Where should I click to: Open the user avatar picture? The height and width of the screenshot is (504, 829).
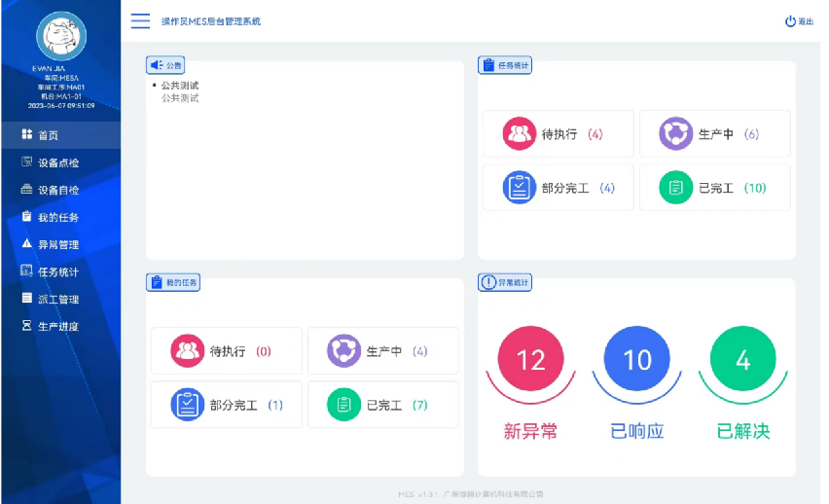coord(61,36)
